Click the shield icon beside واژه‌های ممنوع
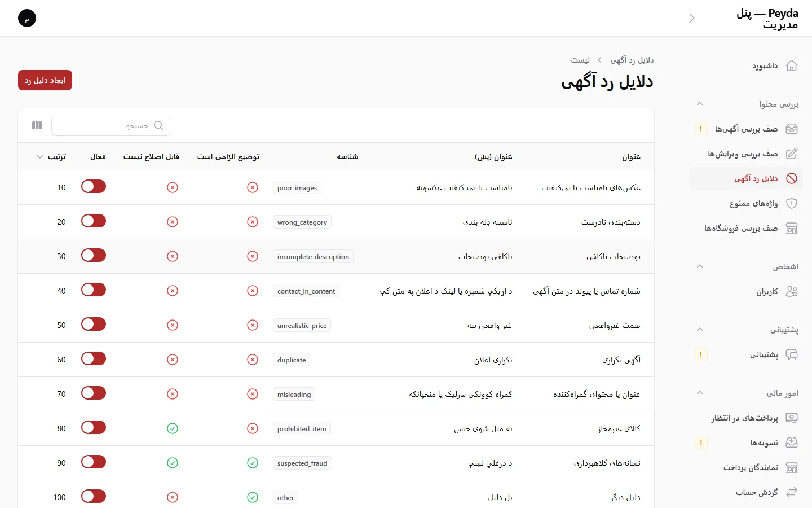The width and height of the screenshot is (812, 508). [792, 204]
